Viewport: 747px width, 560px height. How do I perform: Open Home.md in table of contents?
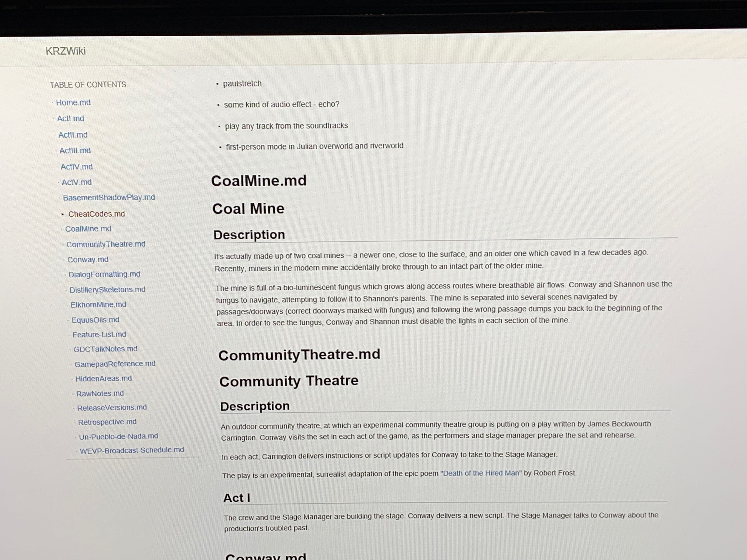[x=73, y=103]
